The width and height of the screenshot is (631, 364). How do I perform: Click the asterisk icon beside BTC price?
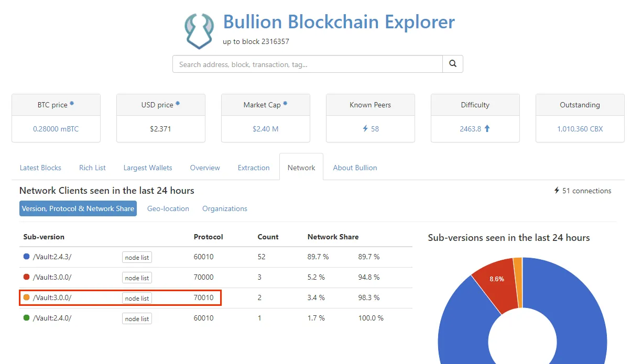[72, 104]
